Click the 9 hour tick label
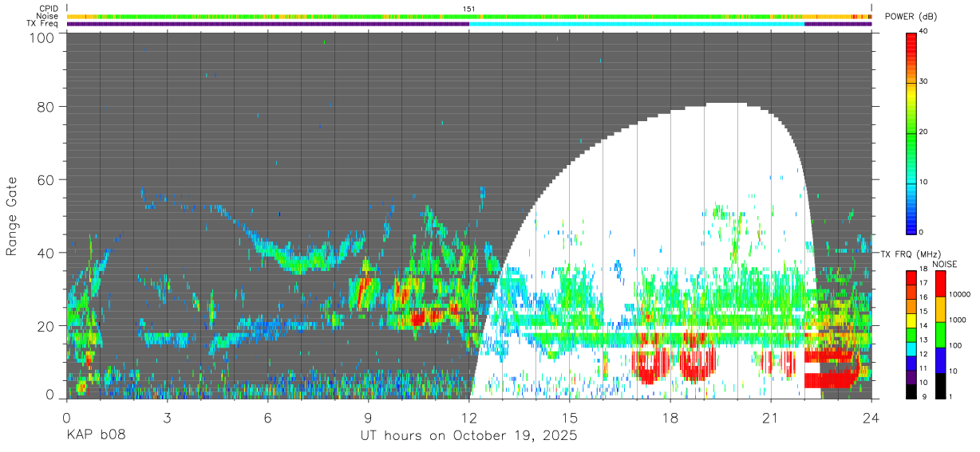The width and height of the screenshot is (980, 452). 369,418
